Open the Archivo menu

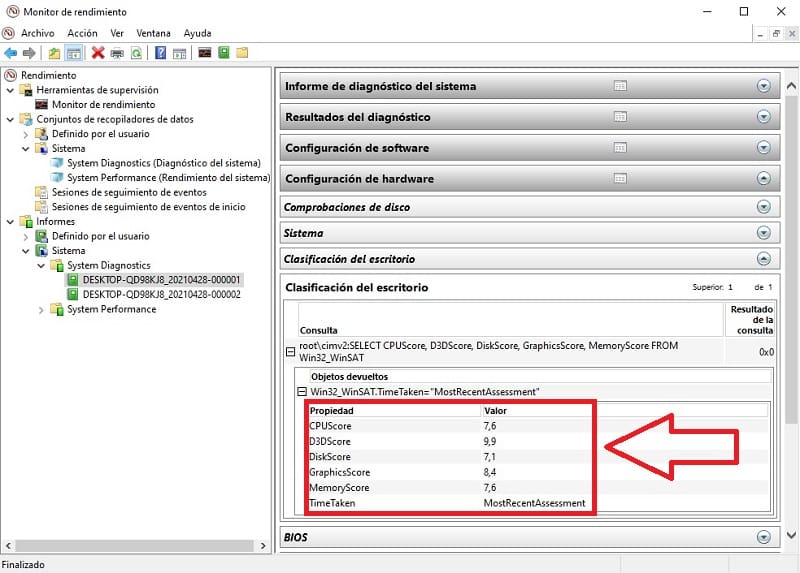(x=37, y=33)
